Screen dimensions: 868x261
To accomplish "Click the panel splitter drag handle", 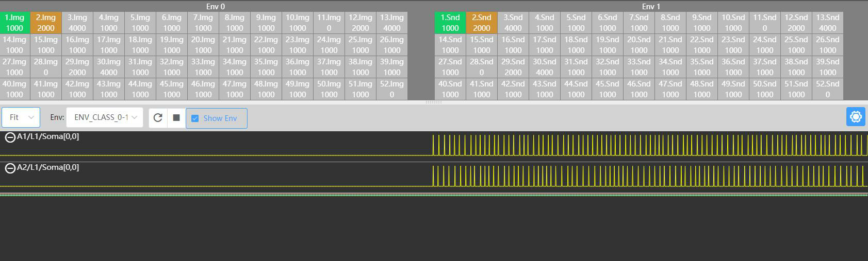I will click(433, 102).
